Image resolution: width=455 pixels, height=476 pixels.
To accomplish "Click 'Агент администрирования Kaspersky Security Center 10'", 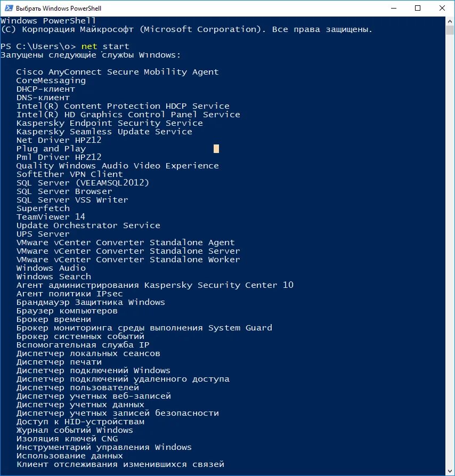I will 155,285.
